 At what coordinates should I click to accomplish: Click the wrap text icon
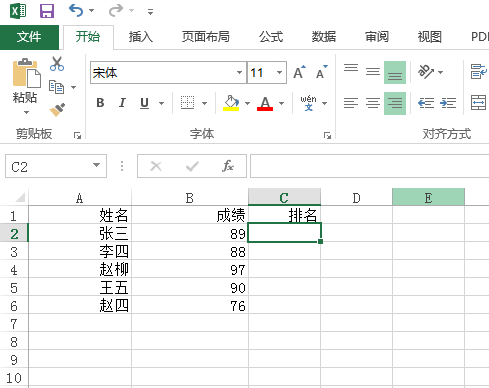[479, 72]
